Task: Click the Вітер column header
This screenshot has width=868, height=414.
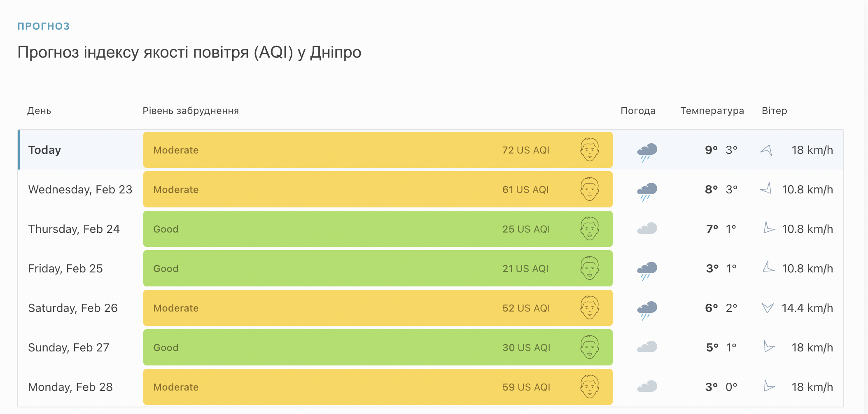Action: point(774,111)
